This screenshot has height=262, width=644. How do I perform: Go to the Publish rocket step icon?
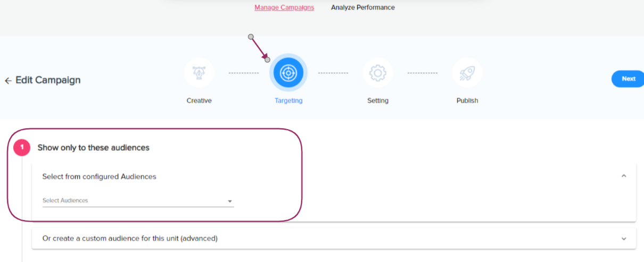[467, 73]
